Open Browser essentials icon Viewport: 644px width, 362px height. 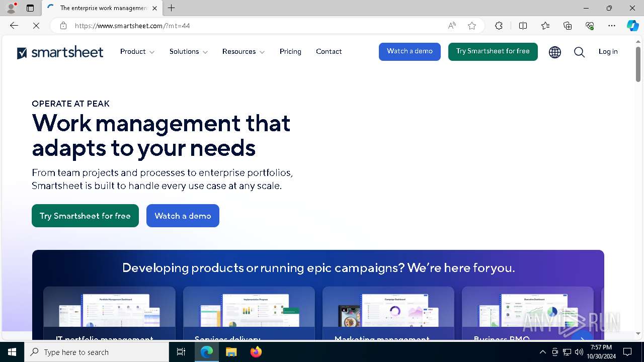pos(590,26)
